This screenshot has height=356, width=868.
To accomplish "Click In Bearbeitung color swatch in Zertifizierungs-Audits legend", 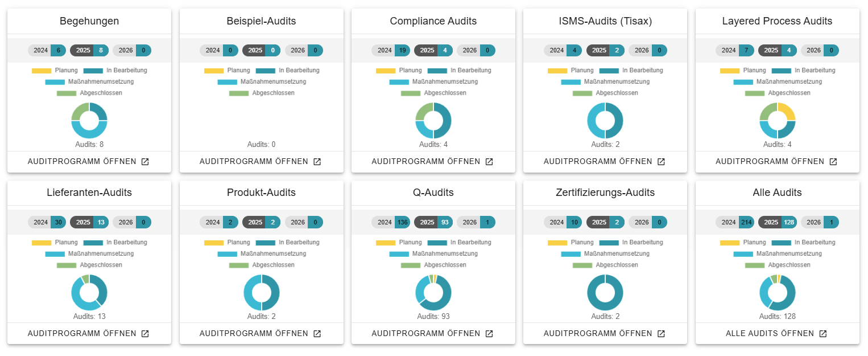I will click(609, 243).
